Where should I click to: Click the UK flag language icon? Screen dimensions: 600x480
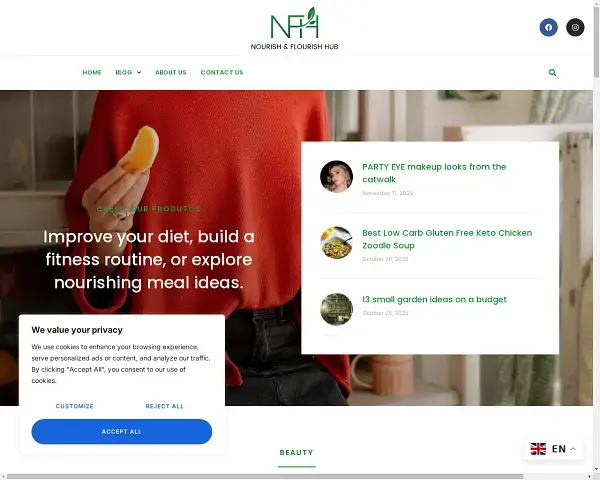point(538,449)
